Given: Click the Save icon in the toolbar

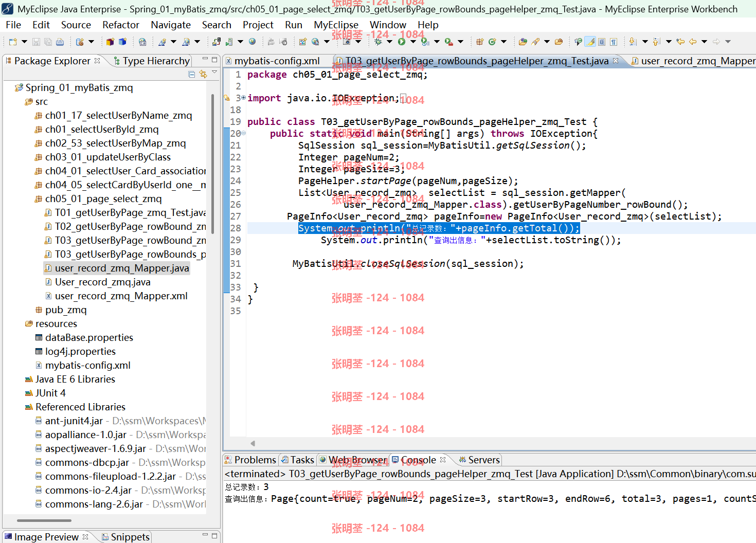Looking at the screenshot, I should pos(36,42).
